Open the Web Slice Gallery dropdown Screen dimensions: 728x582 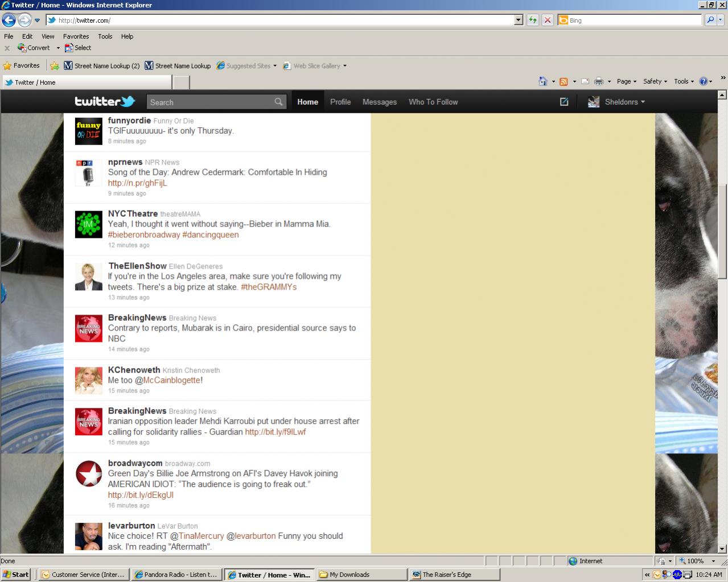pyautogui.click(x=344, y=65)
